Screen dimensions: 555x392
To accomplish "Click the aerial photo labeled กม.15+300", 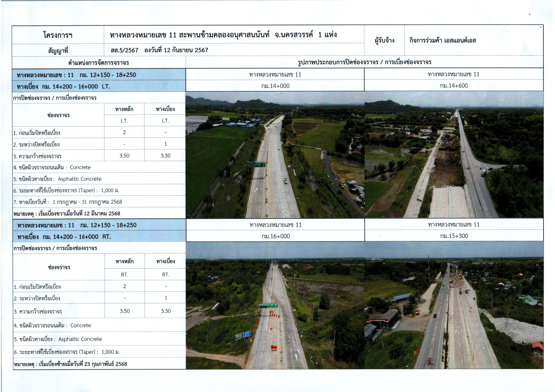I will (x=454, y=305).
